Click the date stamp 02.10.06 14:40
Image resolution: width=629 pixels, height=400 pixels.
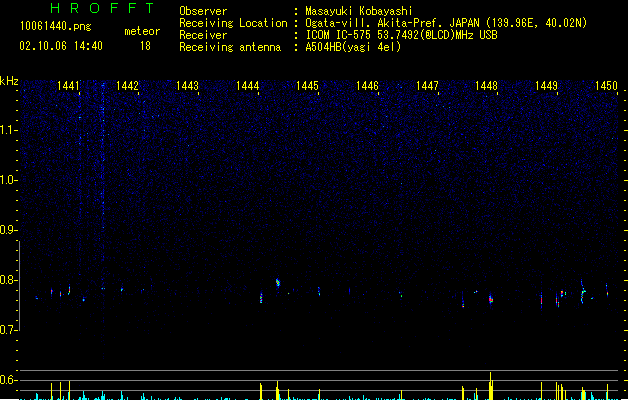pos(61,46)
